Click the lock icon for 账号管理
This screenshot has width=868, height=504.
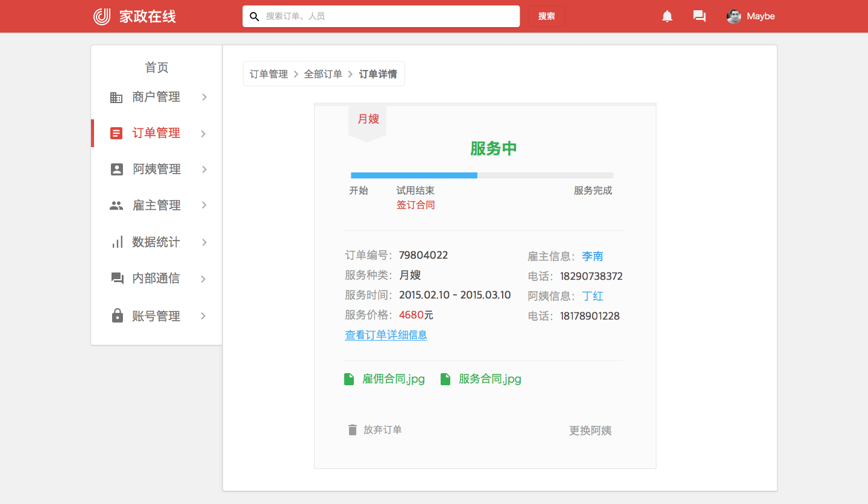click(x=117, y=316)
